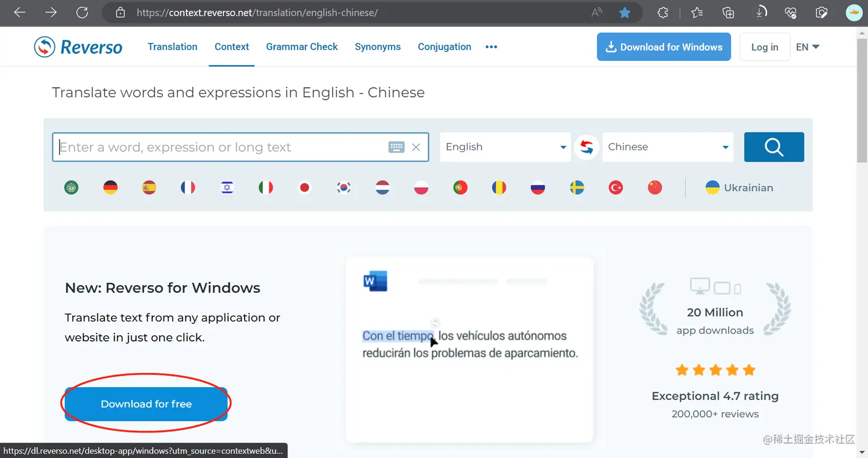Choose the Chinese flag
Image resolution: width=868 pixels, height=458 pixels.
point(655,188)
